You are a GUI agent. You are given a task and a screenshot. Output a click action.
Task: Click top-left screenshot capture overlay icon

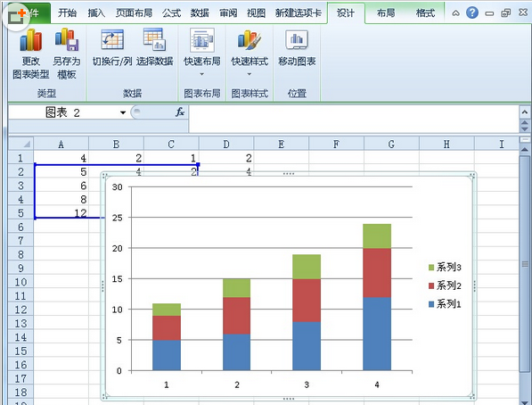[16, 16]
